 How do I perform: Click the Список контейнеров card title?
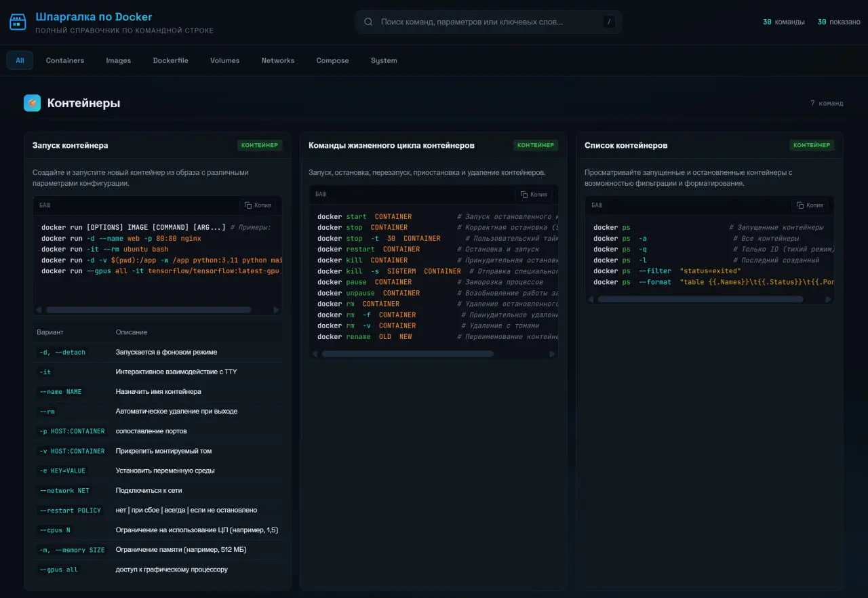click(x=626, y=145)
